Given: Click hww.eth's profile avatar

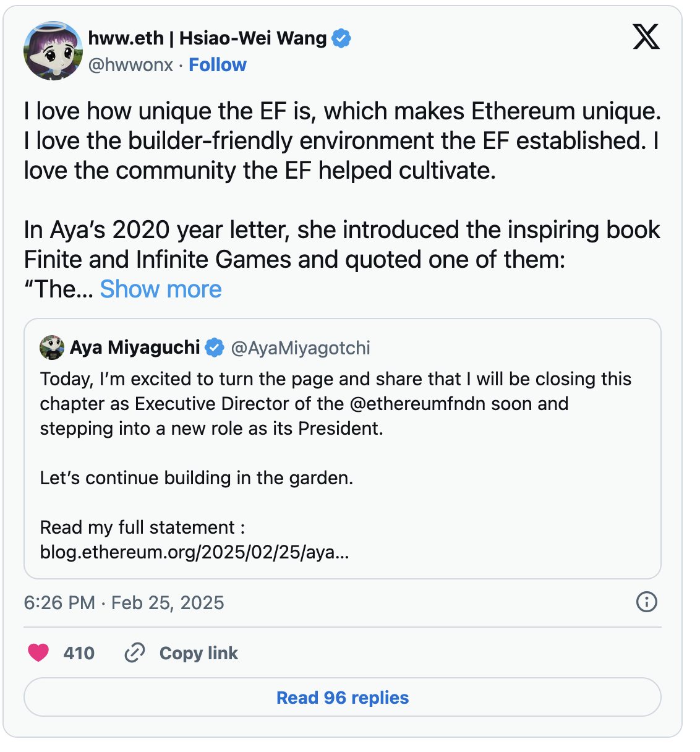Looking at the screenshot, I should tap(49, 49).
